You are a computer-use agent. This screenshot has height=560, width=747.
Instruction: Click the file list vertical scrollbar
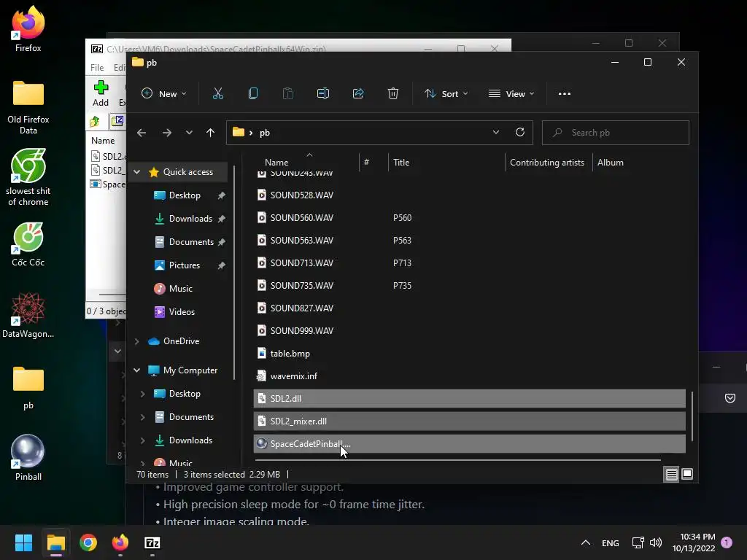click(x=692, y=416)
